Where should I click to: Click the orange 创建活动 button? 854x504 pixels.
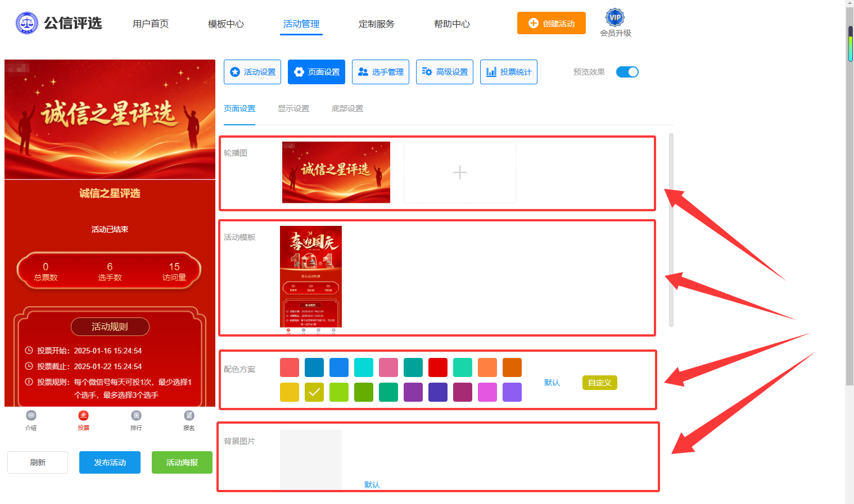click(552, 23)
